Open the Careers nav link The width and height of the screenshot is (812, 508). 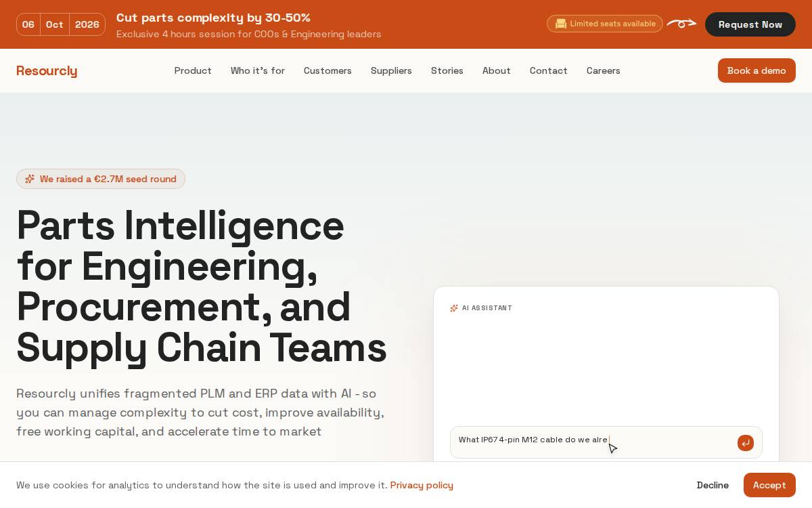tap(604, 70)
